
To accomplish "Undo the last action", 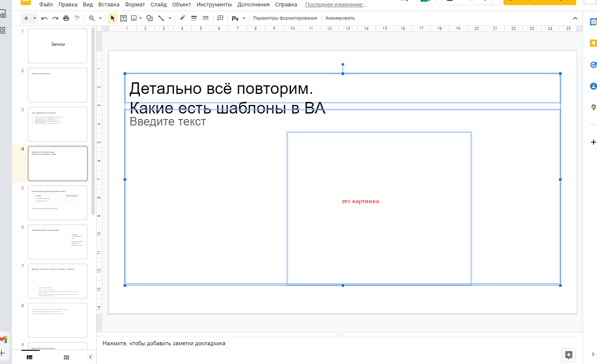I will (44, 18).
